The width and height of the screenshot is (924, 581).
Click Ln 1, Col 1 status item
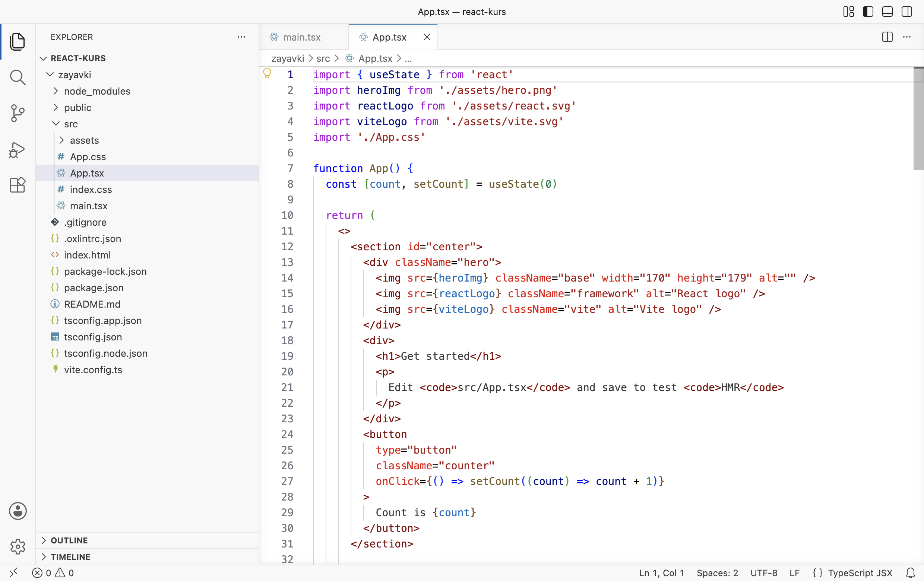point(661,572)
